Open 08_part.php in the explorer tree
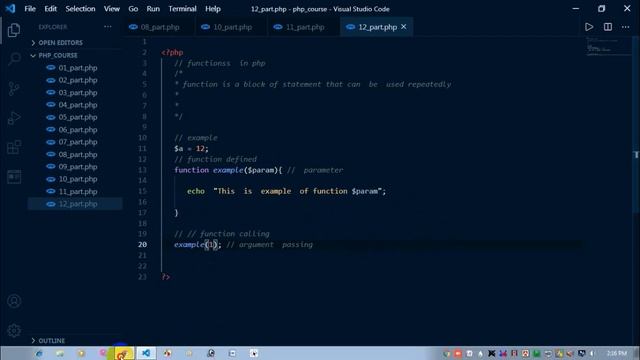This screenshot has width=640, height=360. click(78, 154)
